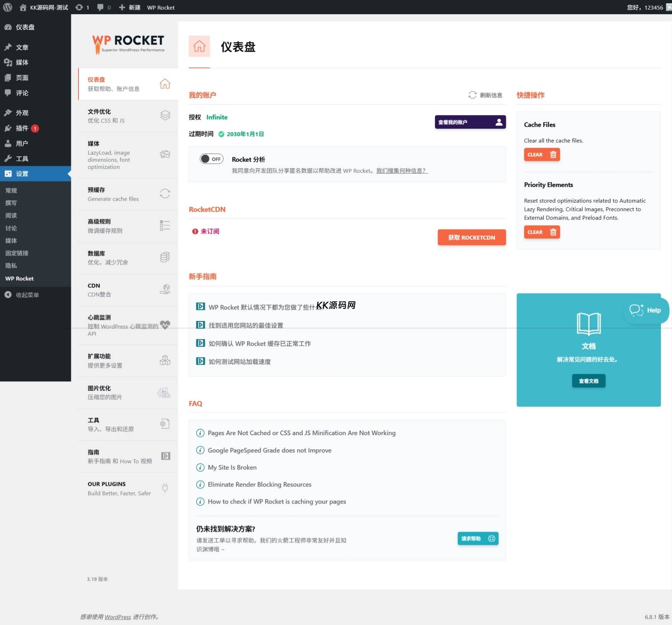Open FAQ Eliminate Render Blocking Resources
Image resolution: width=672 pixels, height=625 pixels.
pos(254,484)
